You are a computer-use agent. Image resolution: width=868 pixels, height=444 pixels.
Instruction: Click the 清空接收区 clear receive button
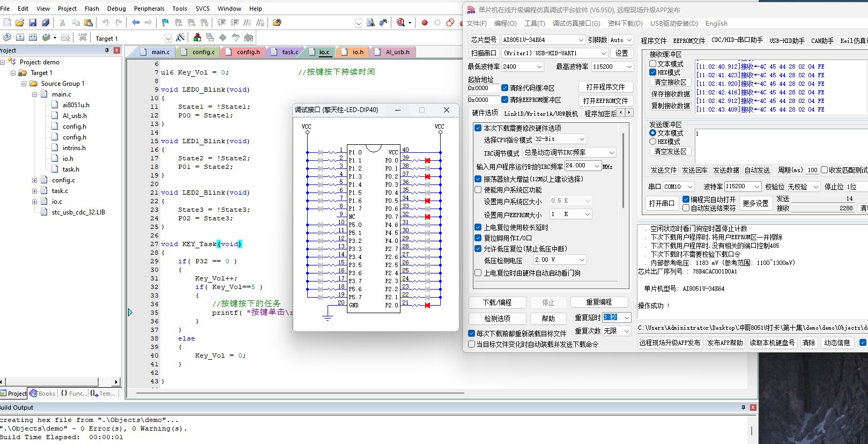(670, 83)
